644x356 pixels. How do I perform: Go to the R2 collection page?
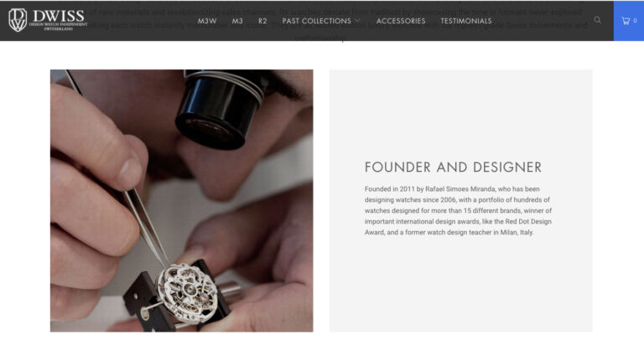[x=262, y=21]
